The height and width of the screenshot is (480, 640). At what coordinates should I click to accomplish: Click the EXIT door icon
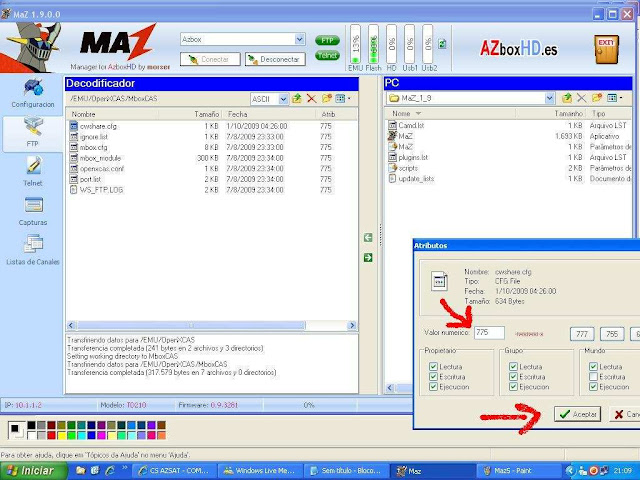[x=606, y=49]
